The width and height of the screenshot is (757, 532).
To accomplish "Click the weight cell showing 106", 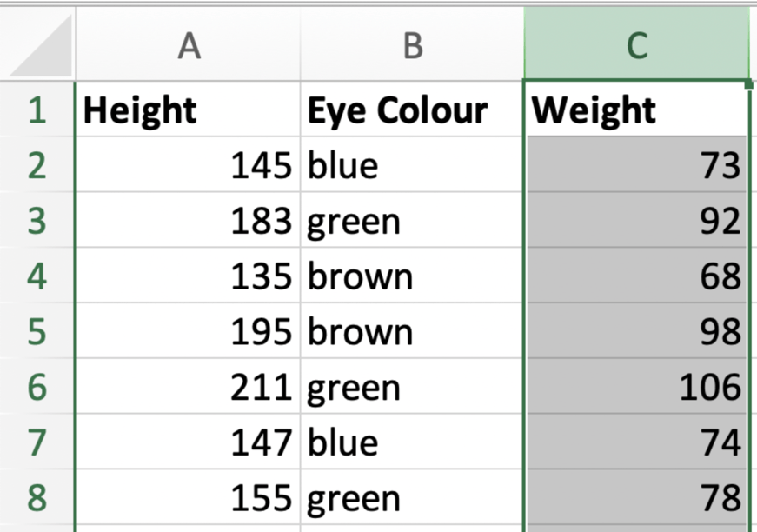I will [637, 386].
